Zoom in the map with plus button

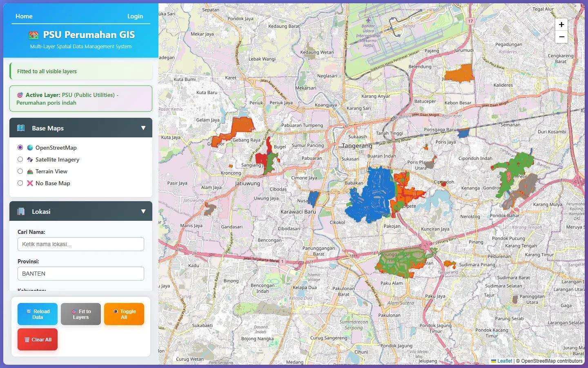(561, 25)
